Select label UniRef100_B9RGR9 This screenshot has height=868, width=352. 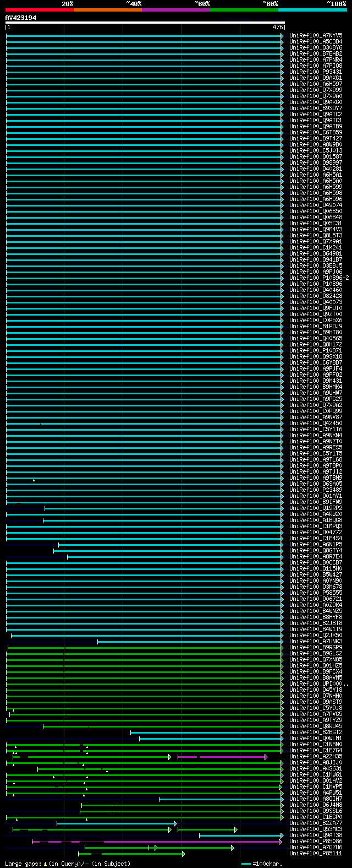pyautogui.click(x=316, y=647)
